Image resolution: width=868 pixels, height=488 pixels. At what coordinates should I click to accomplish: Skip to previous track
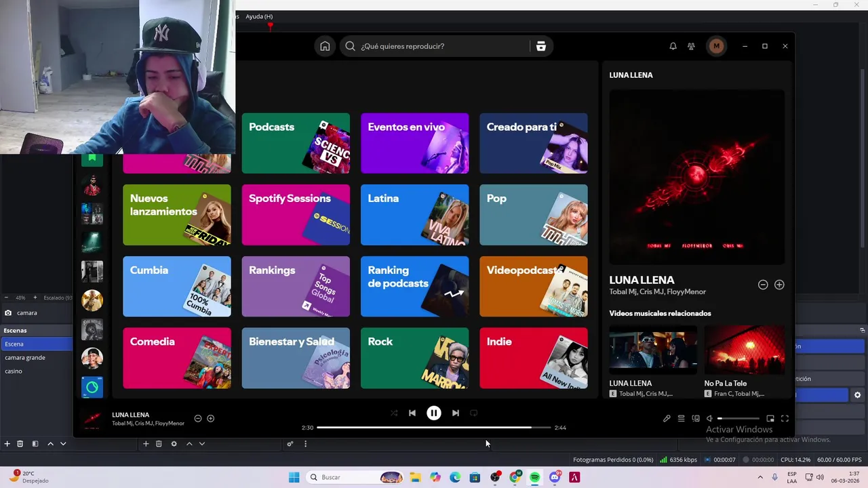412,413
